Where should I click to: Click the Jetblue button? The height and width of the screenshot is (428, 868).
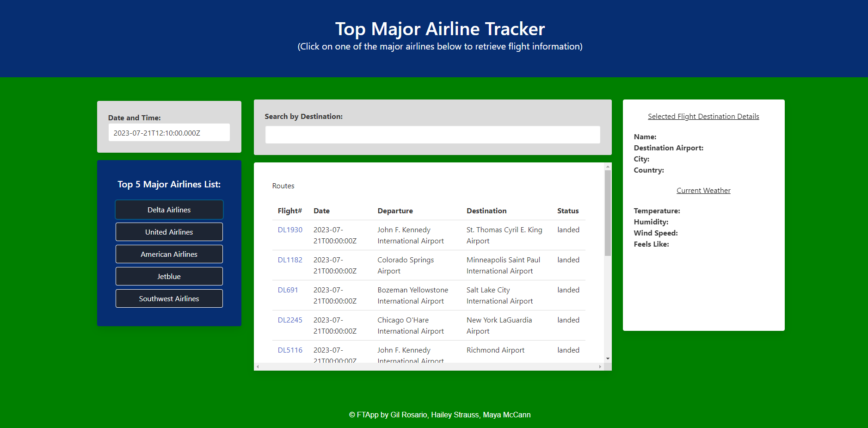(x=169, y=276)
